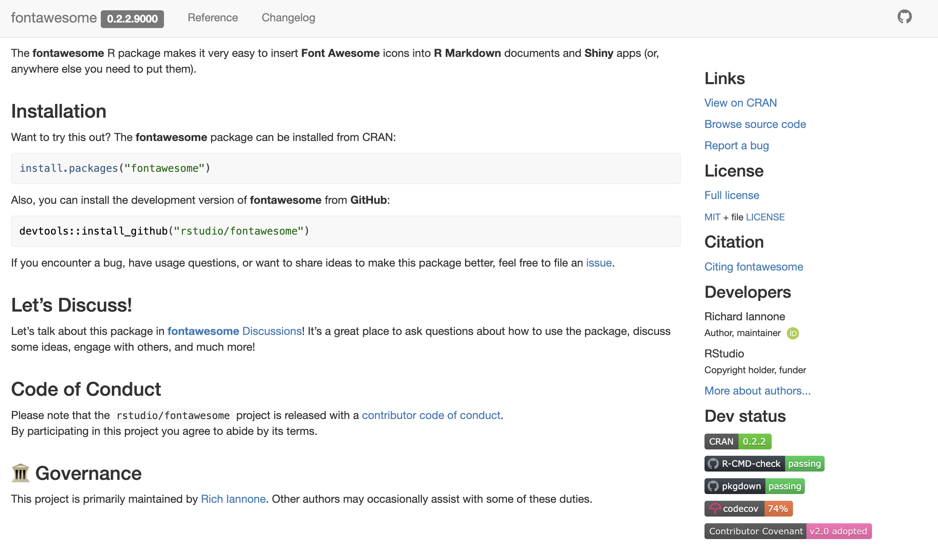Switch to the Reference tab

pyautogui.click(x=213, y=18)
